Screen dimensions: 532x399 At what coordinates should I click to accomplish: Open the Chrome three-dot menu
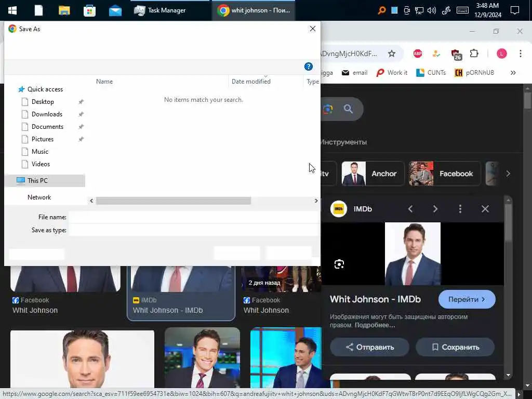click(521, 54)
